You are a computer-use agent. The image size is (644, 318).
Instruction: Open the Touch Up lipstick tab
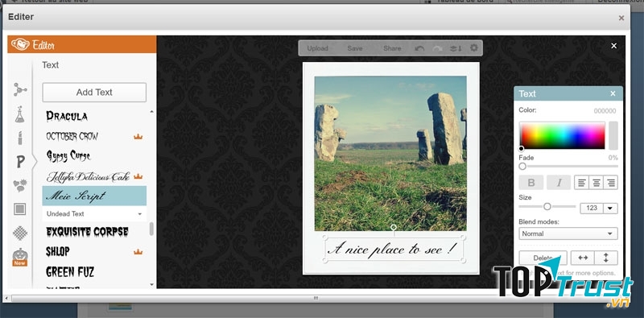(19, 138)
